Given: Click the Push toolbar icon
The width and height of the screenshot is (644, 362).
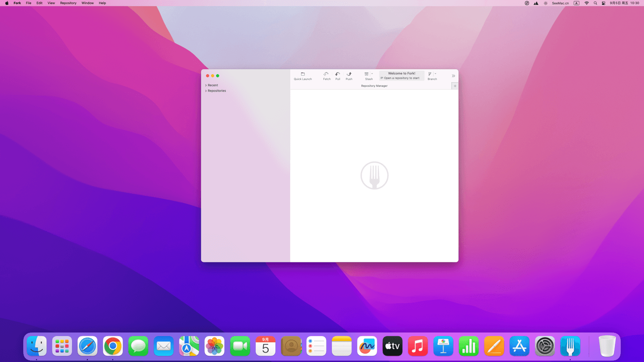Looking at the screenshot, I should click(x=349, y=74).
